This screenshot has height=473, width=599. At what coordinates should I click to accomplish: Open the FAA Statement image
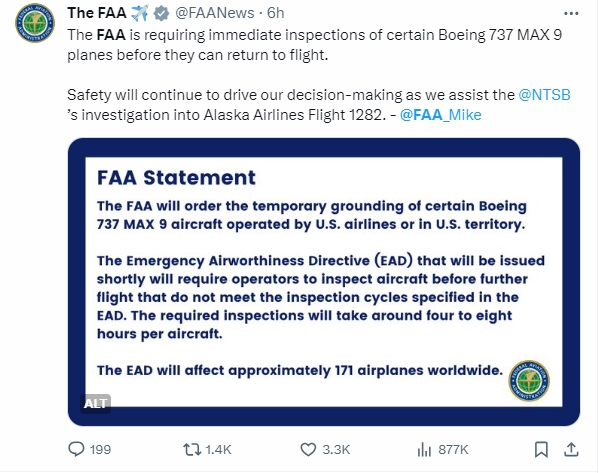pyautogui.click(x=324, y=282)
